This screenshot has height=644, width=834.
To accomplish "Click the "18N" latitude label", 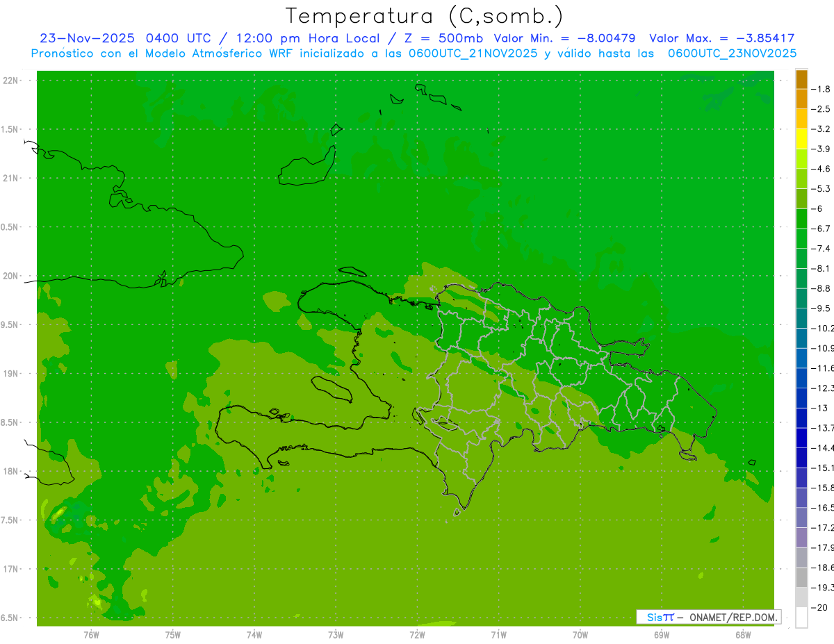I will pos(11,471).
